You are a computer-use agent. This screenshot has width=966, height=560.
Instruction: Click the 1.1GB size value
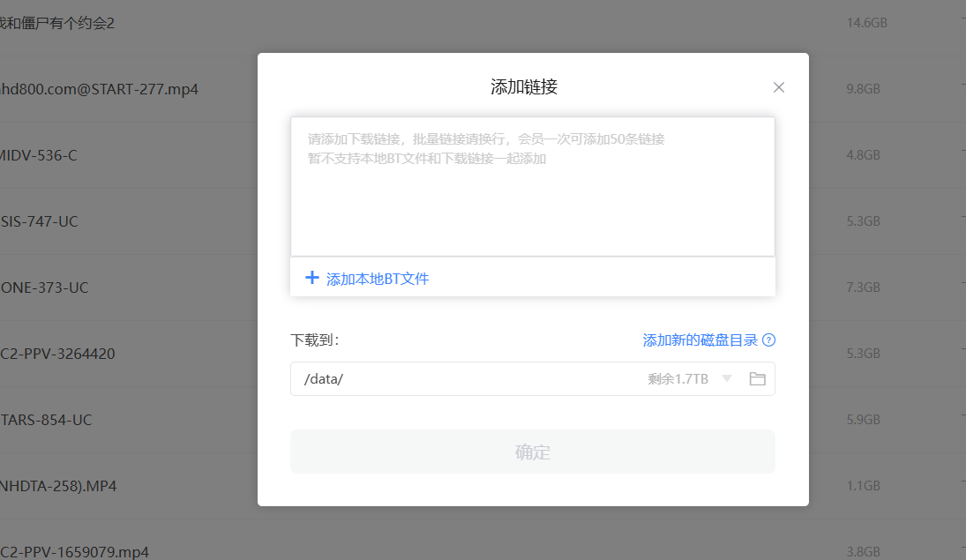click(x=863, y=485)
